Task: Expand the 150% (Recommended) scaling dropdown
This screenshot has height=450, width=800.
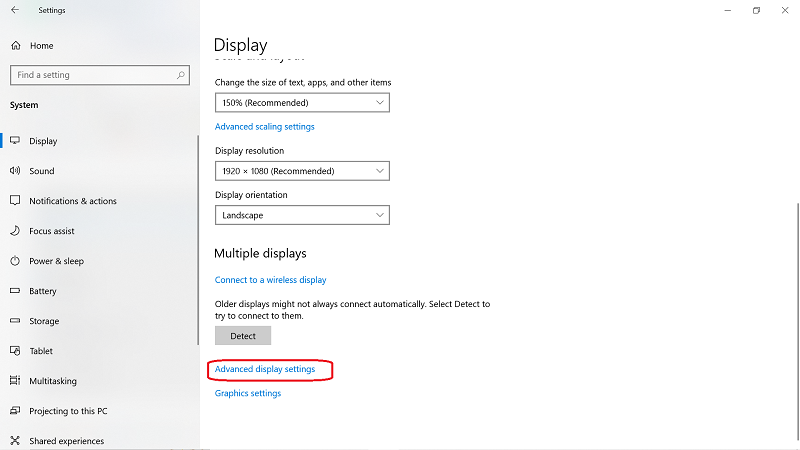Action: coord(302,103)
